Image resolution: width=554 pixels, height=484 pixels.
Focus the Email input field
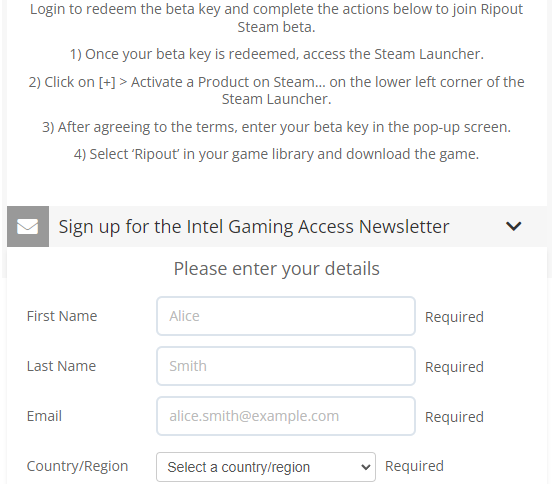click(x=286, y=416)
